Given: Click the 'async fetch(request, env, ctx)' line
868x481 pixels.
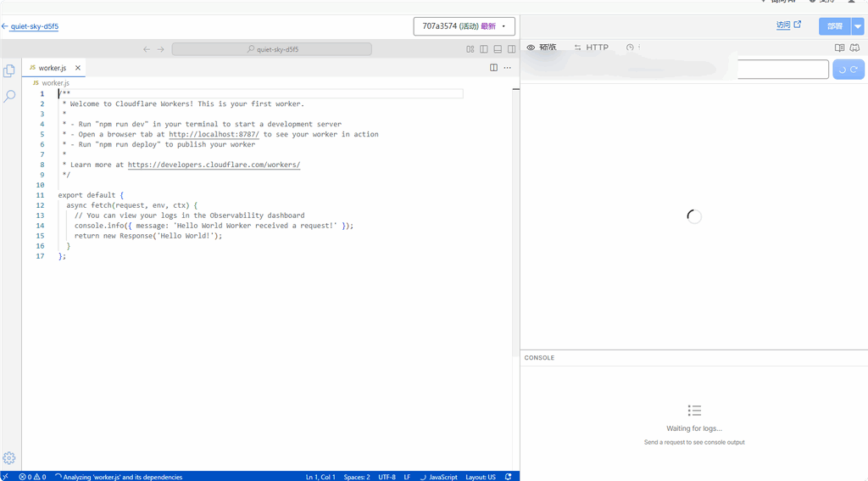Looking at the screenshot, I should [x=131, y=205].
